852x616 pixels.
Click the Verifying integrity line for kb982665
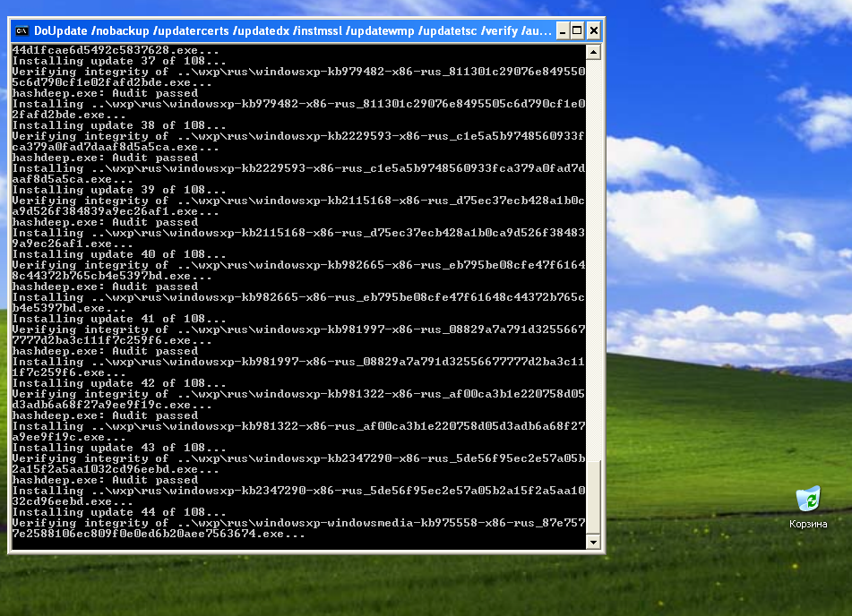pos(299,265)
